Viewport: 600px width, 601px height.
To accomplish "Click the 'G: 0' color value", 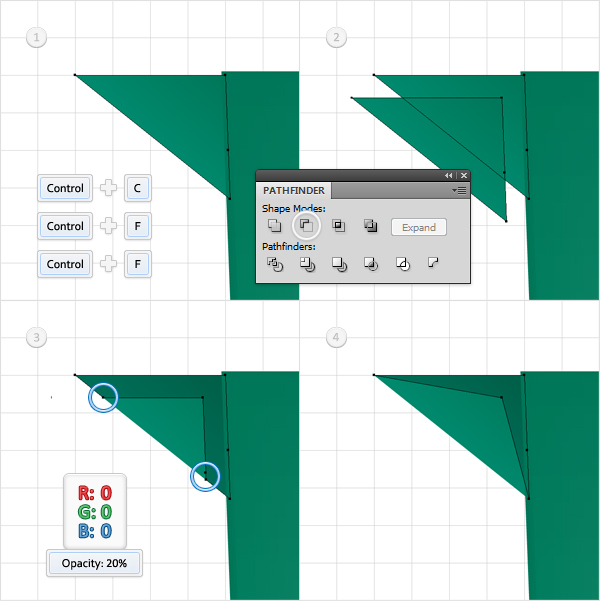I will 95,512.
